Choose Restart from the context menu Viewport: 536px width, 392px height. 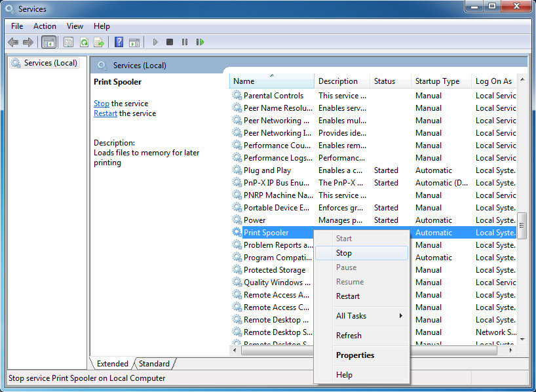point(348,296)
